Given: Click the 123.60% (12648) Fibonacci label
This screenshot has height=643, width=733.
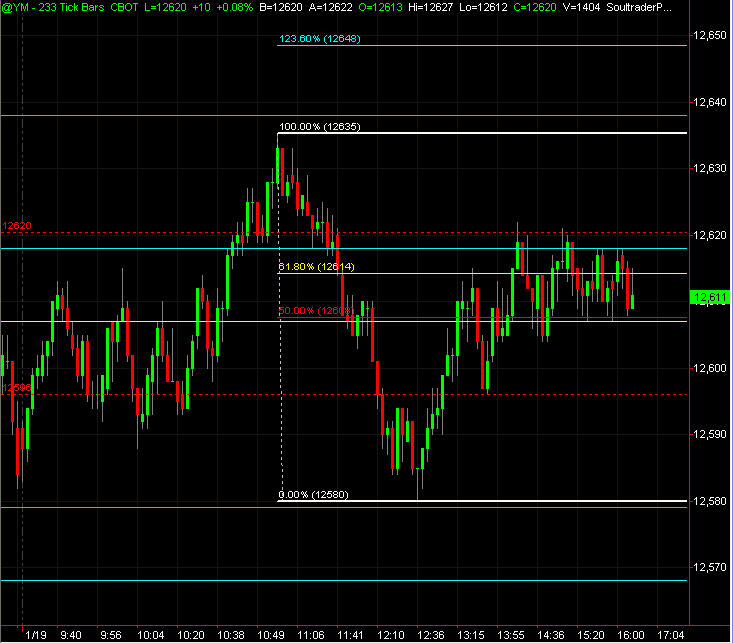Looking at the screenshot, I should point(320,39).
